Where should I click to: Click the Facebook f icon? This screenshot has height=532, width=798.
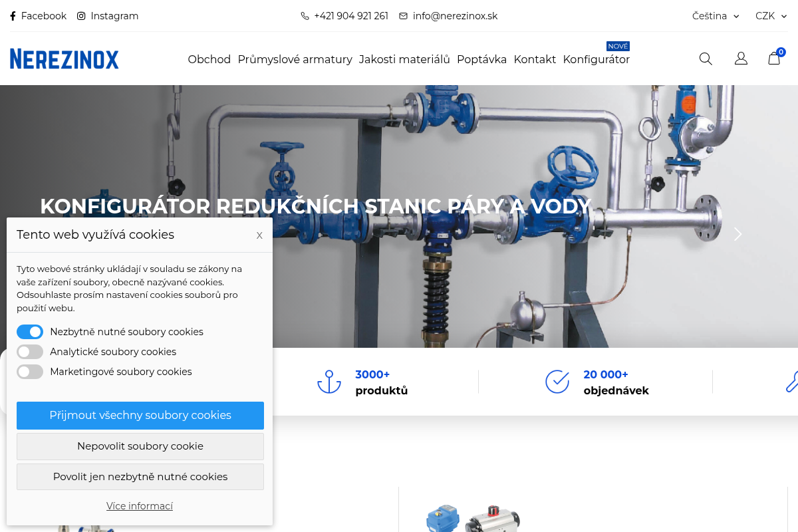(13, 16)
